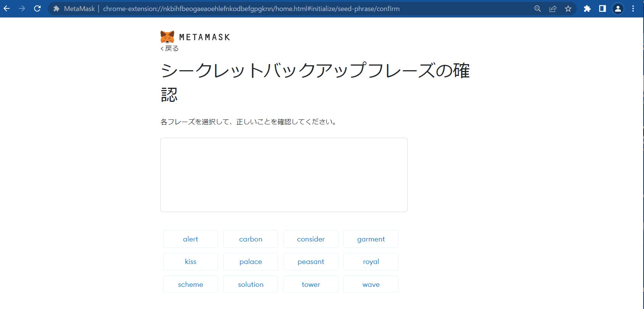Select the seed word "tower"

311,284
